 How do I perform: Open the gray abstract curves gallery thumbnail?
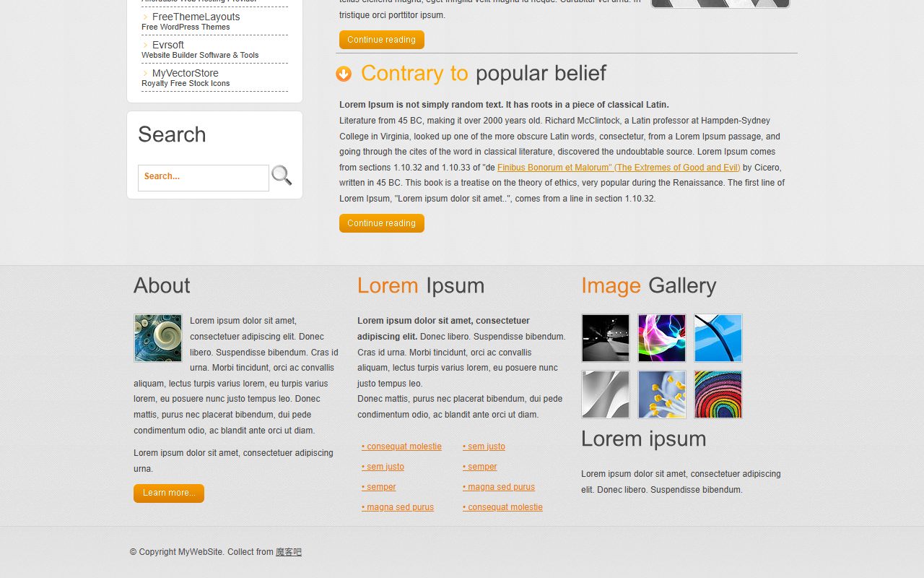click(606, 394)
